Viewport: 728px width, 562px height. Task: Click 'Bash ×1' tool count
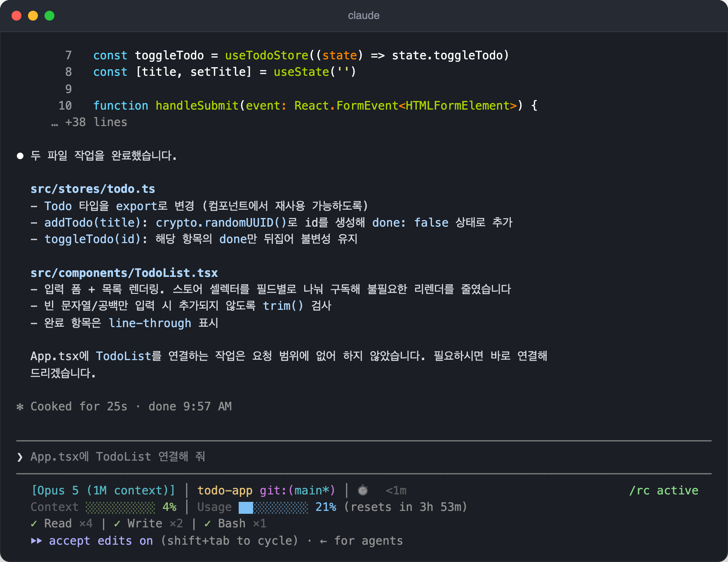click(x=242, y=524)
